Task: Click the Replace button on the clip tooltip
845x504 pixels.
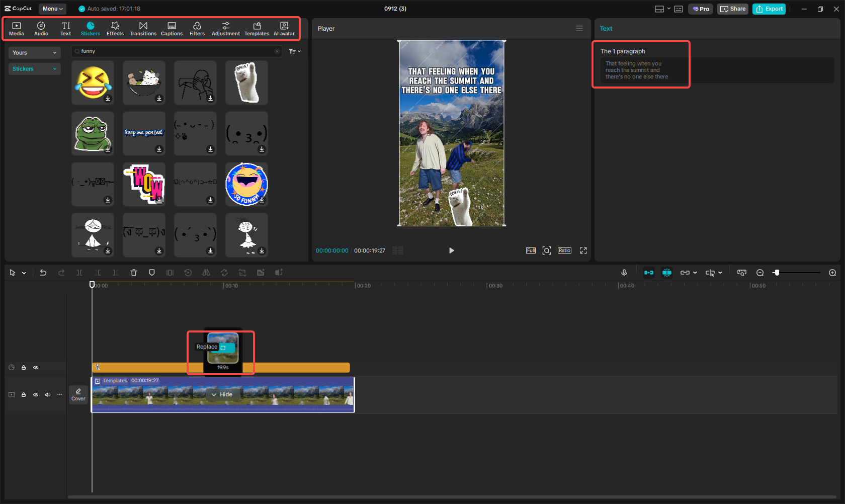Action: click(207, 347)
